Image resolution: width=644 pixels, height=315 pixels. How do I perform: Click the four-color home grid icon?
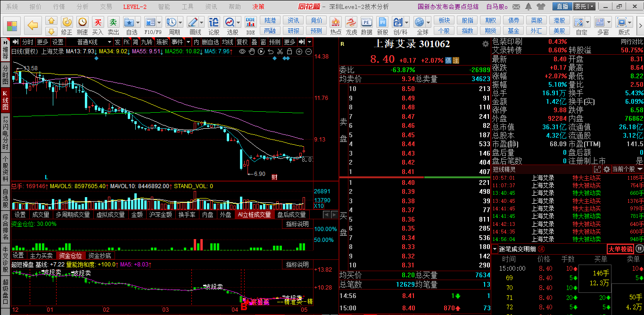(x=12, y=25)
